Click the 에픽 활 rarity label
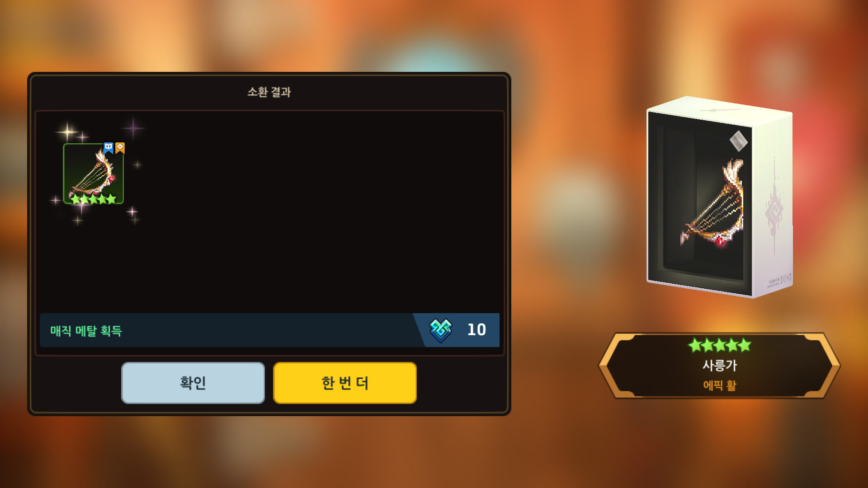Screen dimensions: 868x488 (x=720, y=385)
